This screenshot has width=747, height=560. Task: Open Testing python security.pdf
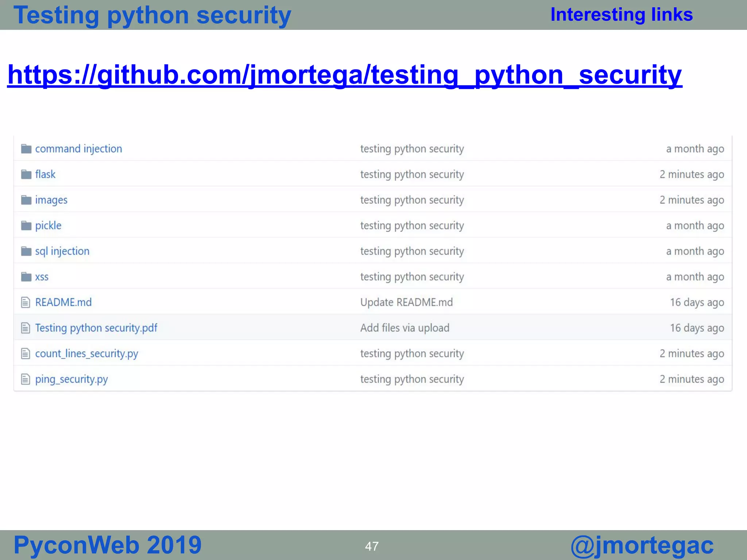96,328
